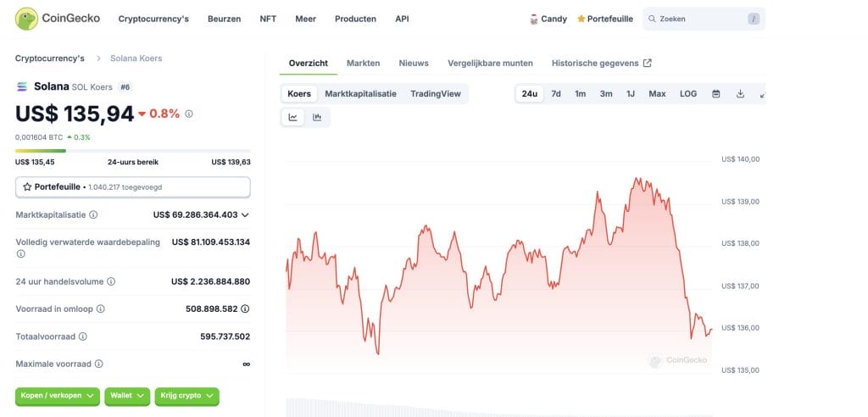
Task: Expand chart to fullscreen icon
Action: pos(762,95)
